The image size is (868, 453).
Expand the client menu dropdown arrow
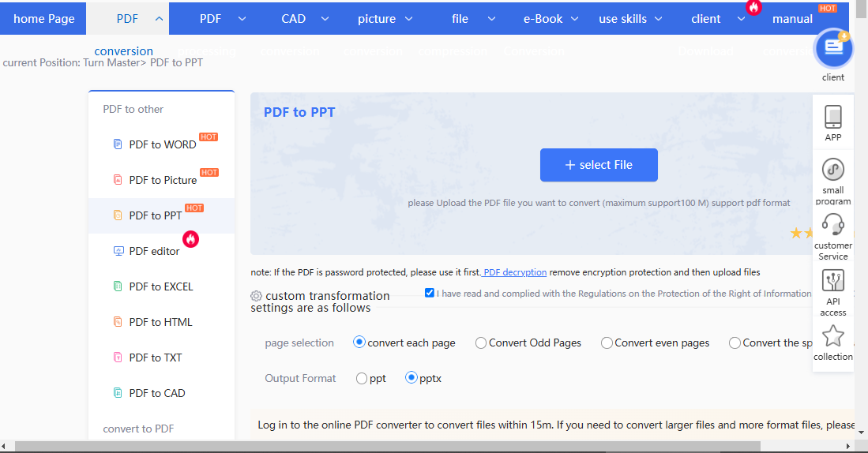[x=741, y=19]
